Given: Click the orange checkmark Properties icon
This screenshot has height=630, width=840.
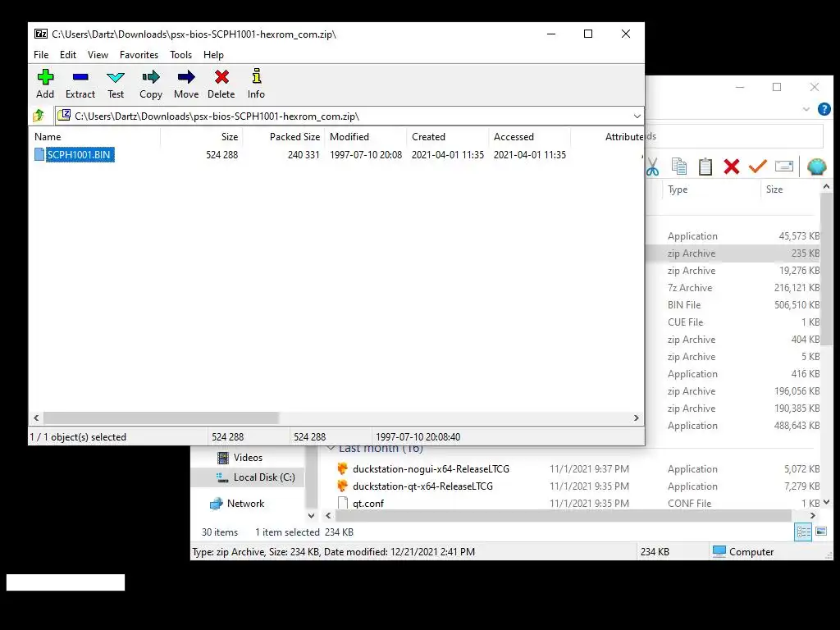Looking at the screenshot, I should [x=757, y=167].
